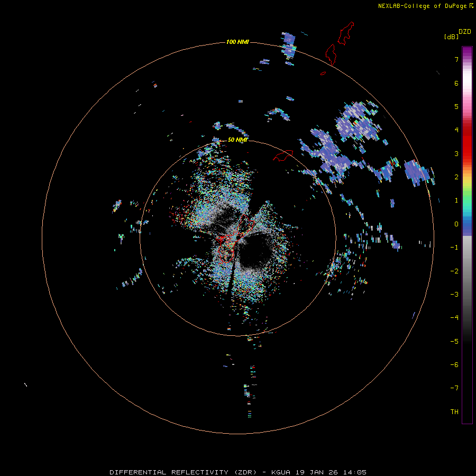This screenshot has height=476, width=476.
Task: Click the -7 value on the color scale
Action: tap(454, 388)
